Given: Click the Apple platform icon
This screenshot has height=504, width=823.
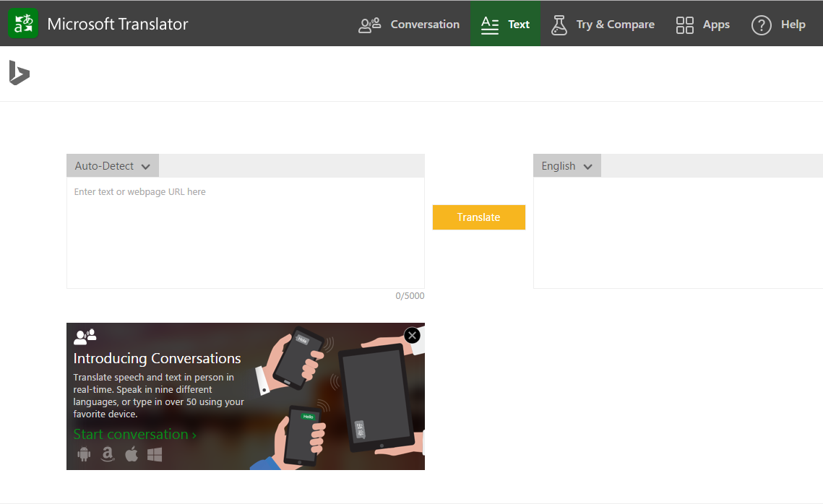Looking at the screenshot, I should [x=132, y=453].
